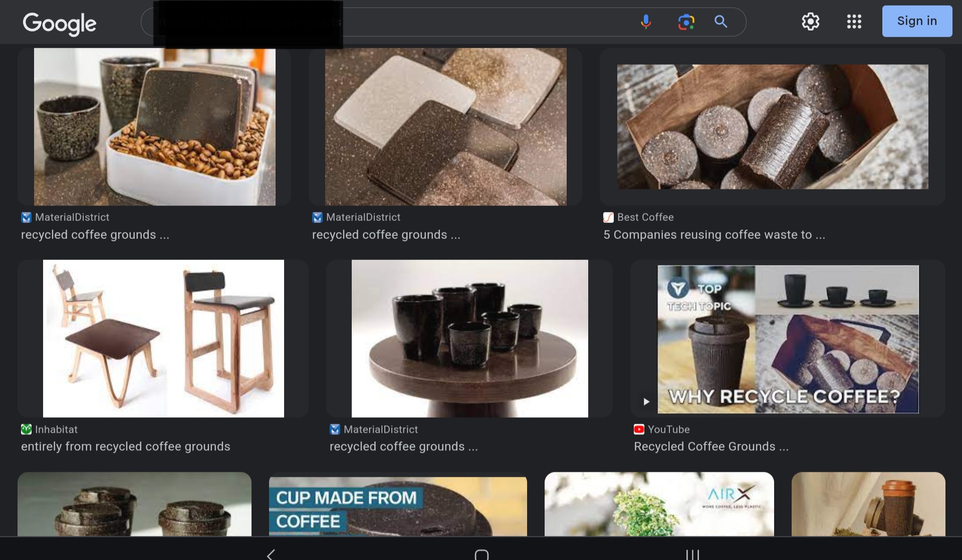Open '5 Companies reusing coffee waste to ...' title

click(x=714, y=235)
